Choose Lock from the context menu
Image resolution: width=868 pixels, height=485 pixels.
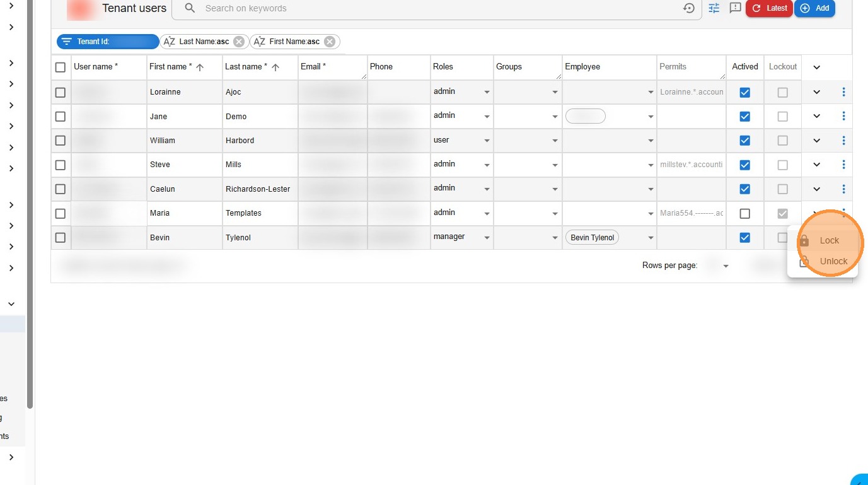[x=829, y=240]
